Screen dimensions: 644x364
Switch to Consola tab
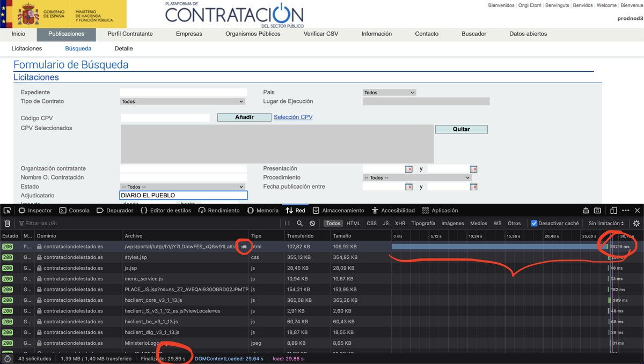75,211
